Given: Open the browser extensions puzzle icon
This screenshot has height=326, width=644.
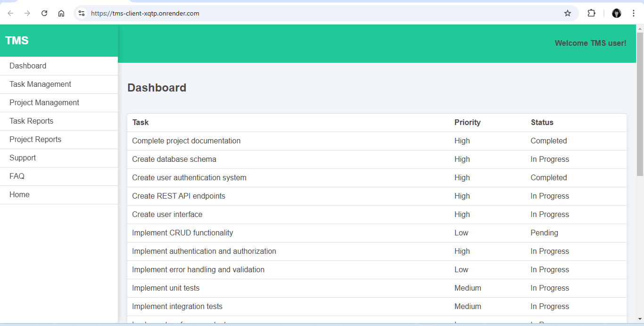Looking at the screenshot, I should pyautogui.click(x=591, y=13).
